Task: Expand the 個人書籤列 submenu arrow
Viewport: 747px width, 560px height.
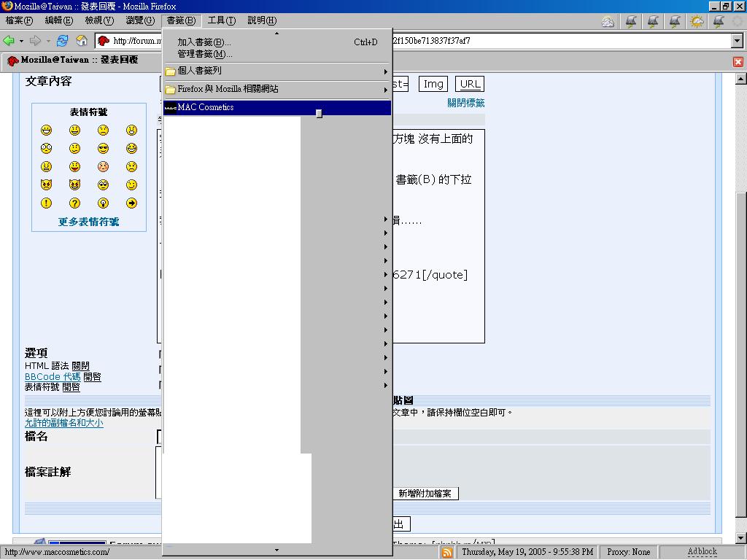Action: [x=385, y=71]
